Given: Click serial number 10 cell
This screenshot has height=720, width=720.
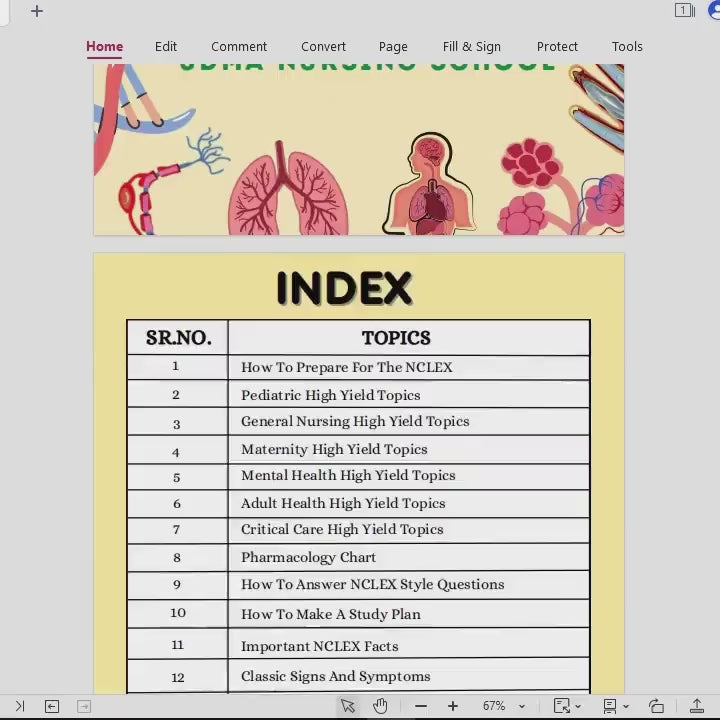Looking at the screenshot, I should (177, 613).
